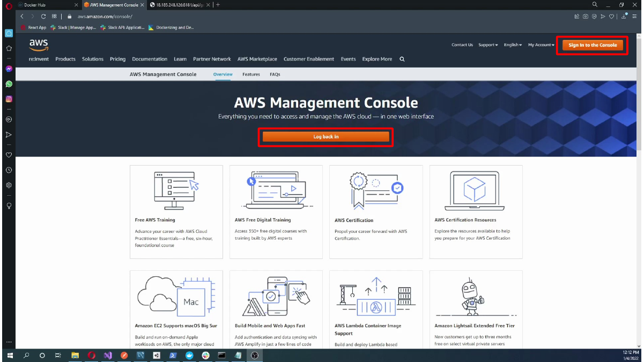The width and height of the screenshot is (644, 362).
Task: Take a snapshot with the camera icon
Action: (x=586, y=17)
